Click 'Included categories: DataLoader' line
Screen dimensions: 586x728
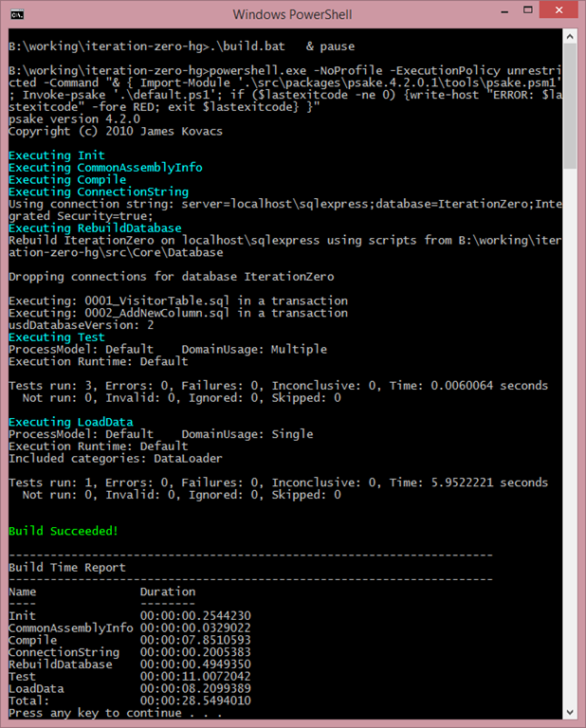click(x=116, y=458)
